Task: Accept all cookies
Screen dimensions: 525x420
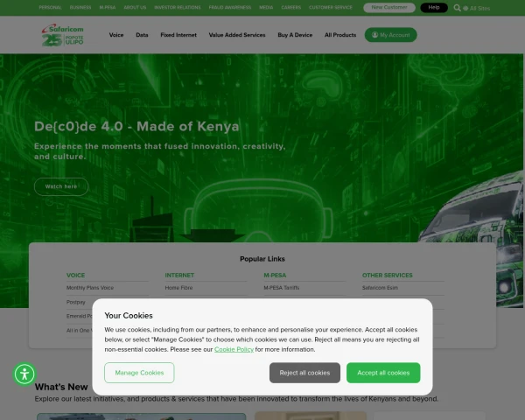Action: click(383, 373)
